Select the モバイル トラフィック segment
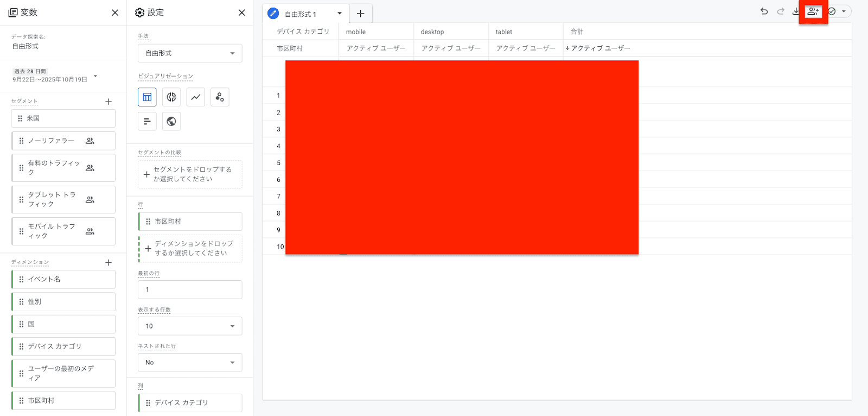Image resolution: width=868 pixels, height=416 pixels. (x=63, y=231)
